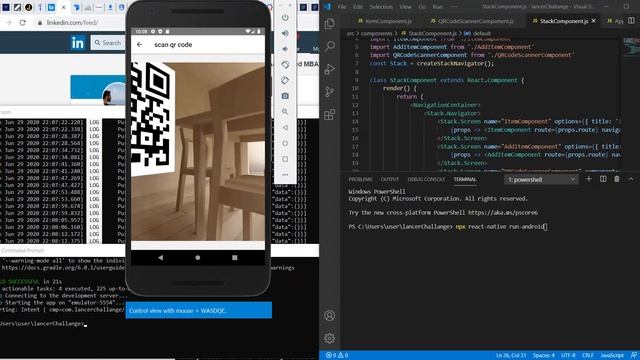640x360 pixels.
Task: Open the Extensions view in VS Code
Action: point(329,115)
